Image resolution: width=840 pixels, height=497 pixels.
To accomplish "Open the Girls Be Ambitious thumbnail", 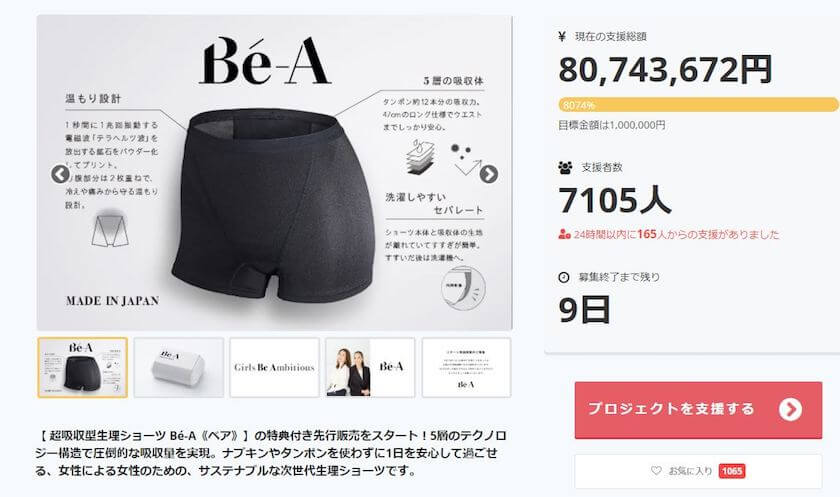I will [x=274, y=367].
